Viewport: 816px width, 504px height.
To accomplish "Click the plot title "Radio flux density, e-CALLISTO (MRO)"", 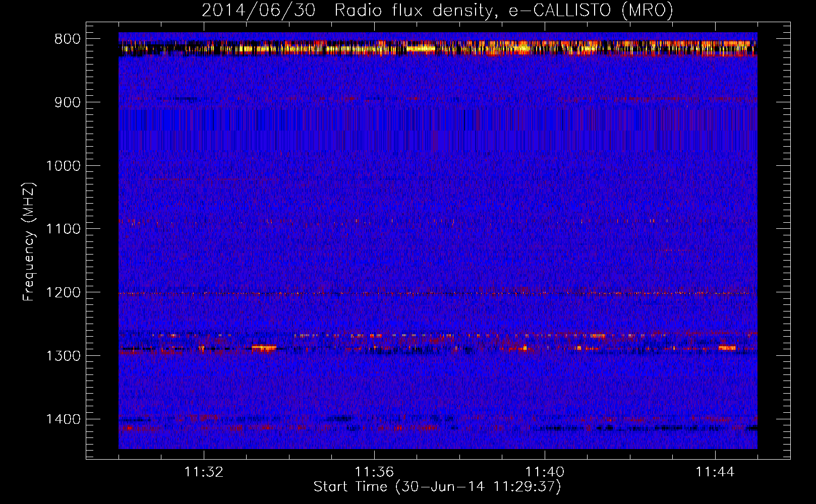I will (x=504, y=10).
